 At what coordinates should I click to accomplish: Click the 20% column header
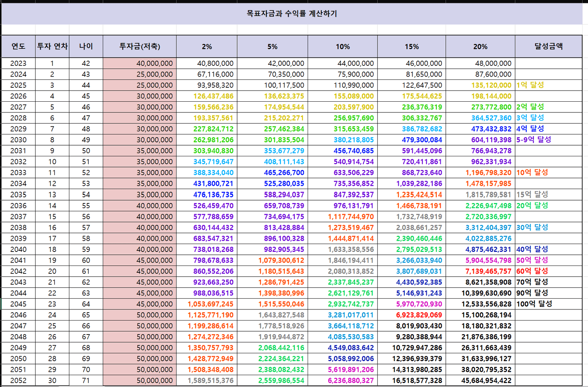pyautogui.click(x=480, y=46)
